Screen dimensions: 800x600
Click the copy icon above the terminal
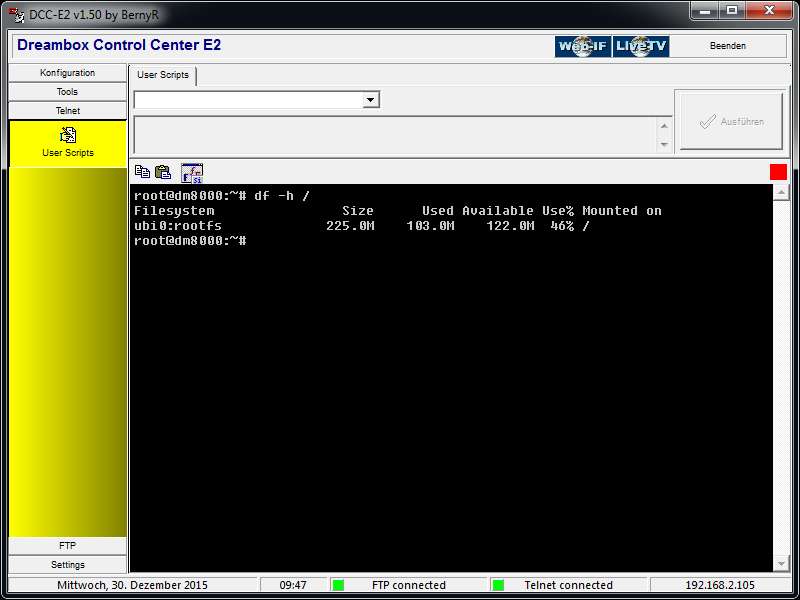[142, 172]
